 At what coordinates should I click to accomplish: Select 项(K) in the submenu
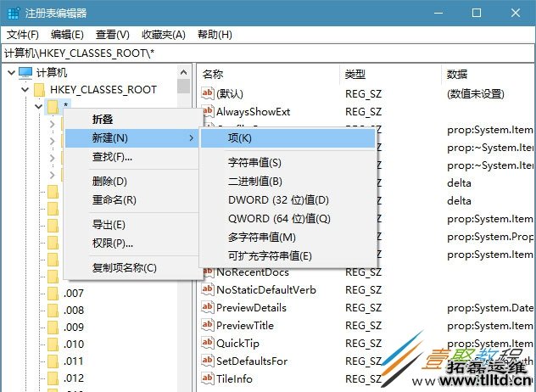coord(288,138)
